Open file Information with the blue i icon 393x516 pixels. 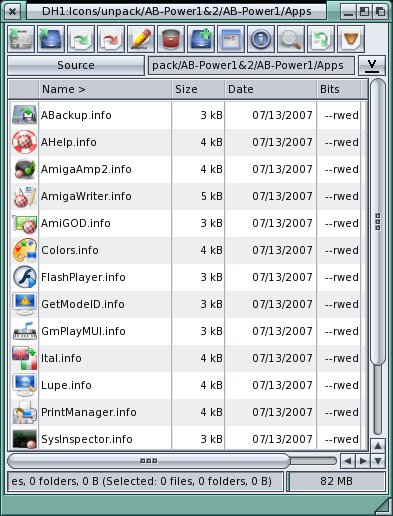coord(261,39)
